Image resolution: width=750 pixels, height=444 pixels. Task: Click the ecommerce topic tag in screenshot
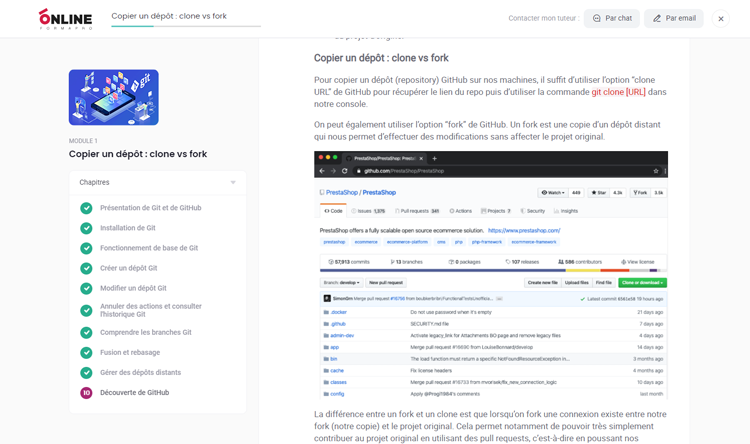point(366,242)
